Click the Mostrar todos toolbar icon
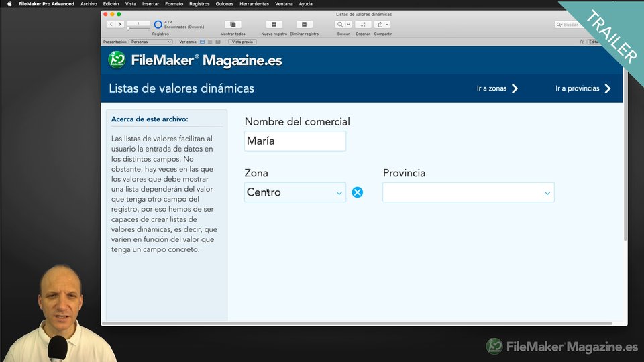The image size is (644, 362). click(x=233, y=25)
